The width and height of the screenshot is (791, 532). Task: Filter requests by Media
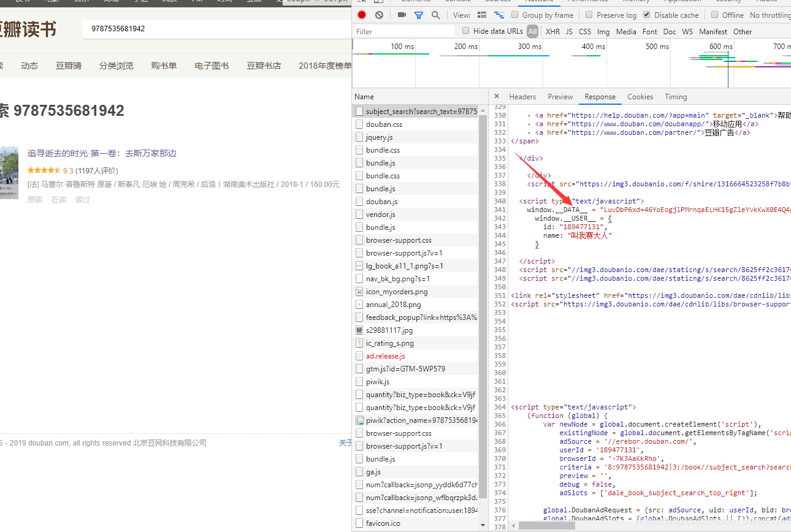pos(626,31)
